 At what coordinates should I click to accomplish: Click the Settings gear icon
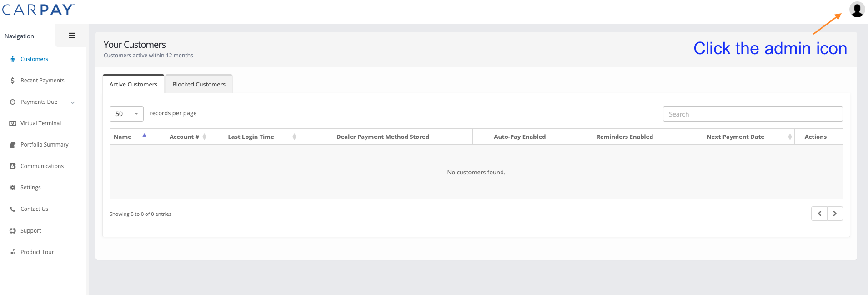(13, 188)
